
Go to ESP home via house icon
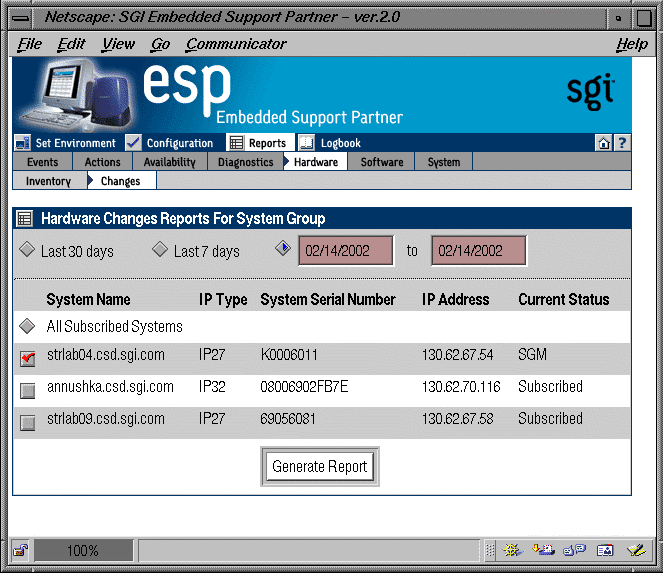603,143
